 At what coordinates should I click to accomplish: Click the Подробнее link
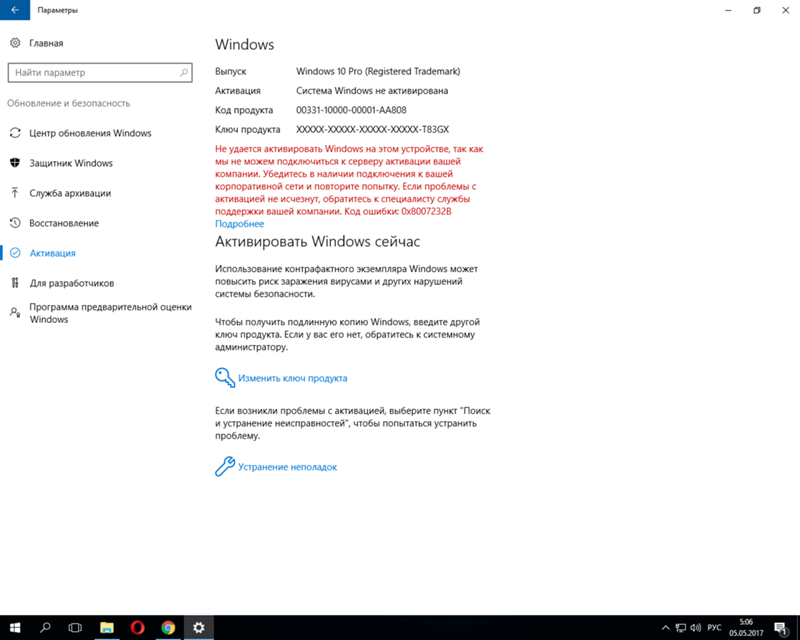coord(239,224)
